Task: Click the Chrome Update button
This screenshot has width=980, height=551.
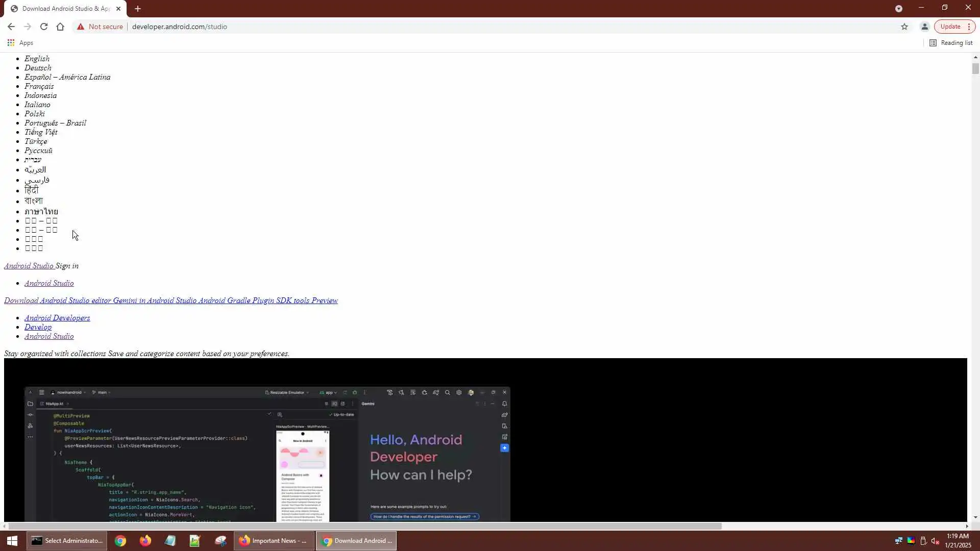Action: 950,27
